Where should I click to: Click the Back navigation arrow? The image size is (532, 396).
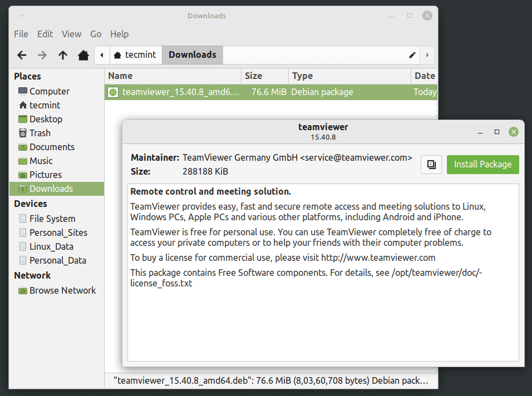click(22, 55)
